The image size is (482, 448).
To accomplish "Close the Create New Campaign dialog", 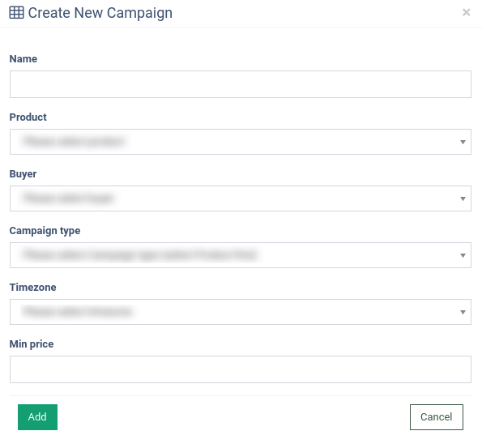I will tap(467, 12).
